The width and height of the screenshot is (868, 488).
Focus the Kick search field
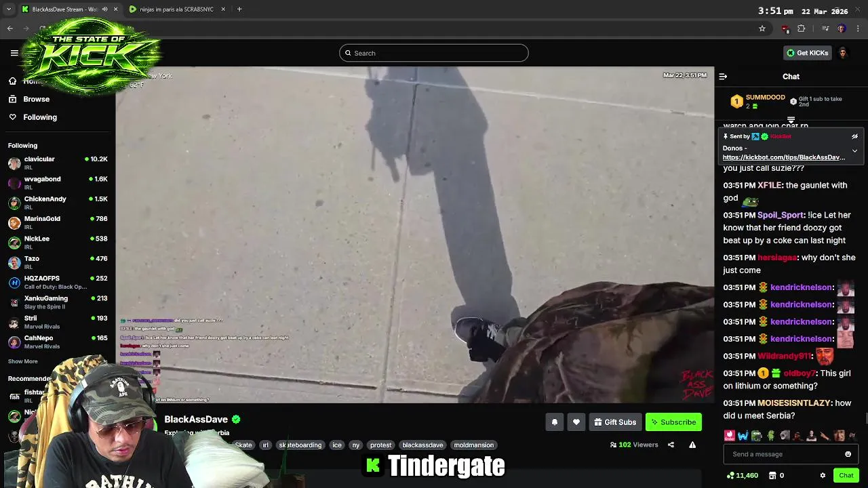(434, 53)
